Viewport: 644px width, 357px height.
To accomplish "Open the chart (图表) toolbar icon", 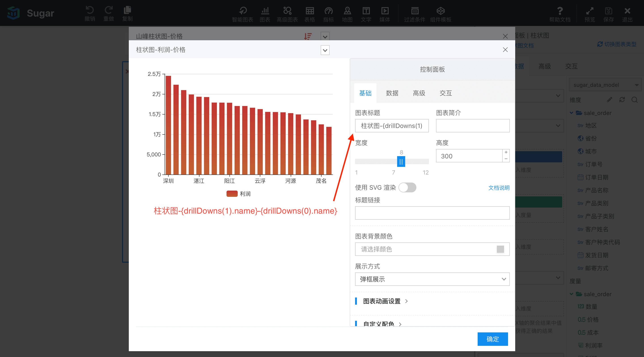I will [x=265, y=11].
